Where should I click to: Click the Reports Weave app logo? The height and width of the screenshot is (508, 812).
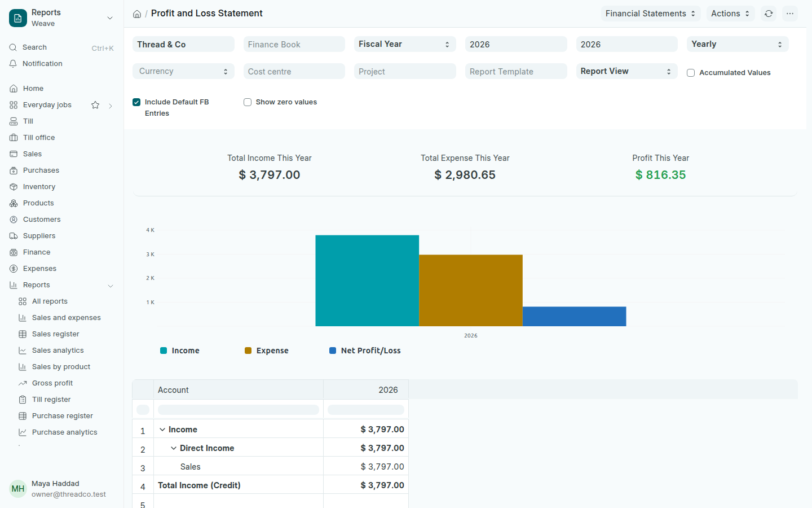[x=18, y=18]
